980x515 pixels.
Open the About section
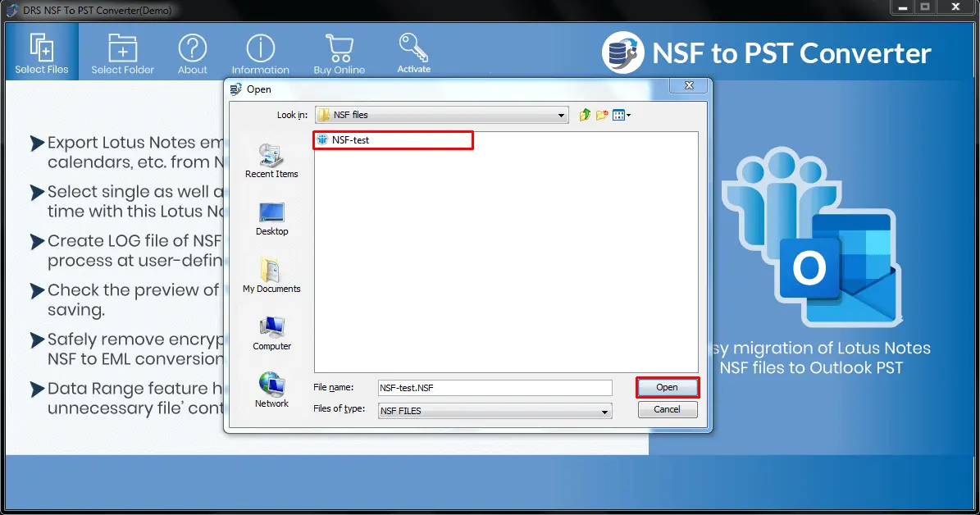[x=193, y=53]
